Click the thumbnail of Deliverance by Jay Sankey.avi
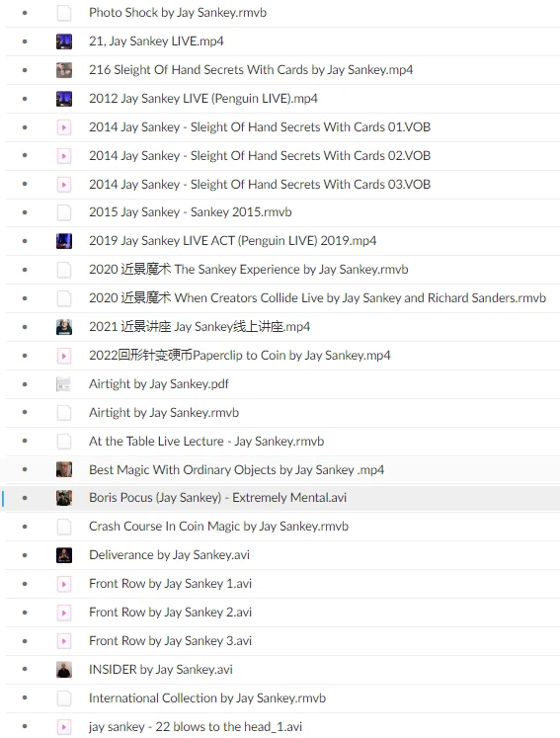560x738 pixels. (64, 555)
